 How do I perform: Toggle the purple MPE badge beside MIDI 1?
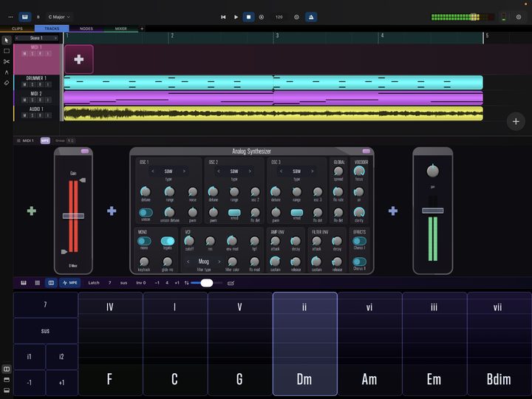[x=45, y=140]
